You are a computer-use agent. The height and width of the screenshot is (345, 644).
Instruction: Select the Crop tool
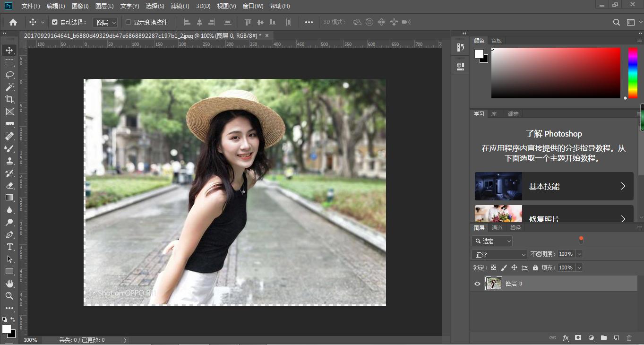tap(9, 99)
